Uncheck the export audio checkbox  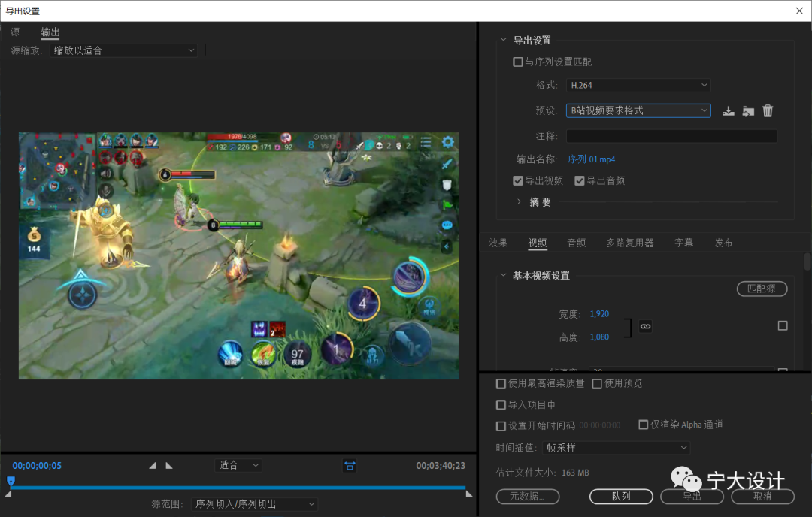point(580,180)
